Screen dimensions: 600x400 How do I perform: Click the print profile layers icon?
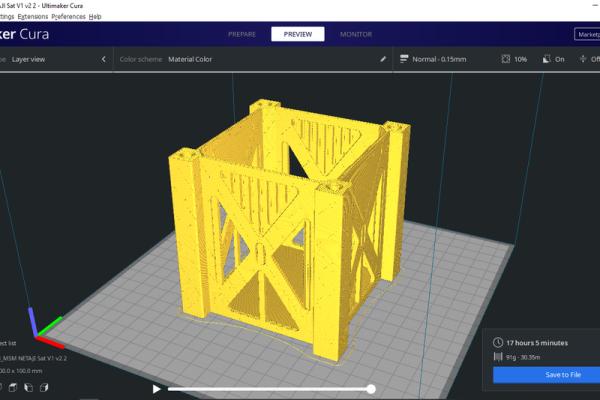(404, 59)
